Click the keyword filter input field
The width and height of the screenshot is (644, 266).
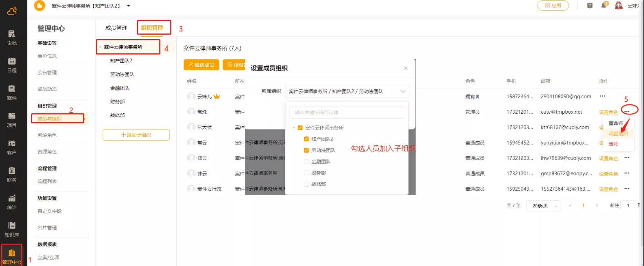click(x=346, y=112)
